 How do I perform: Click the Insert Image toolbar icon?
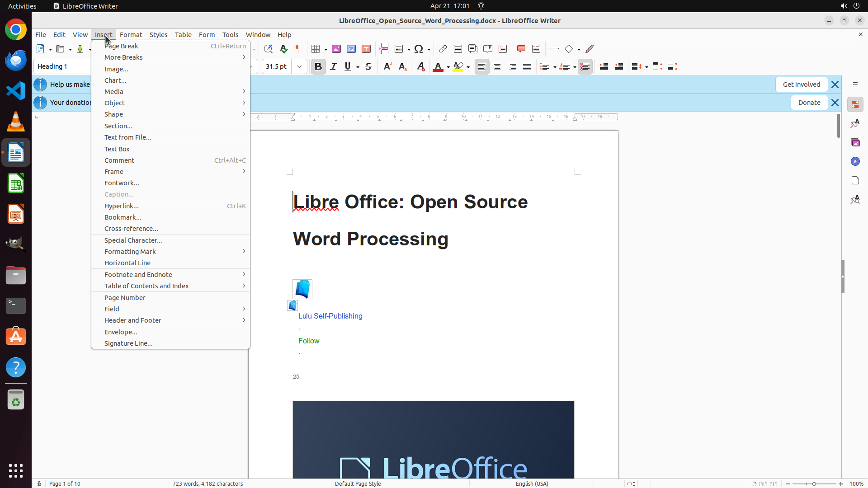point(336,49)
